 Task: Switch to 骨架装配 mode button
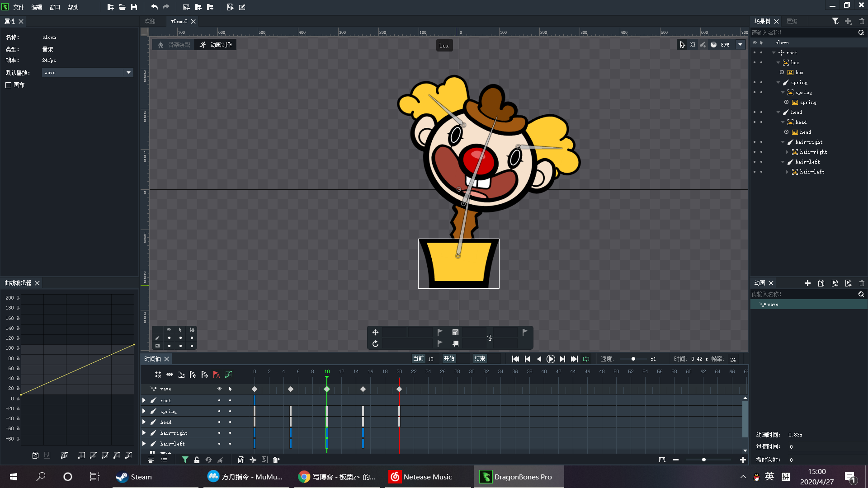[174, 45]
